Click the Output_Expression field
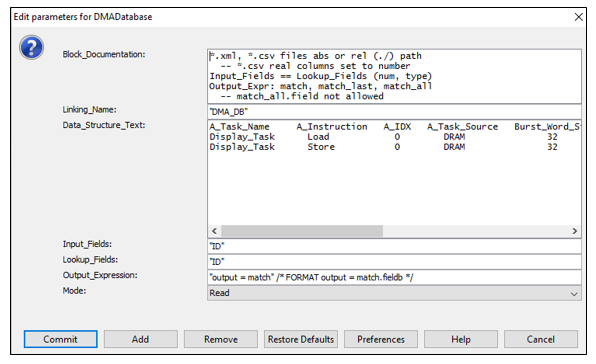Screen dimensions: 596x364 pyautogui.click(x=394, y=277)
